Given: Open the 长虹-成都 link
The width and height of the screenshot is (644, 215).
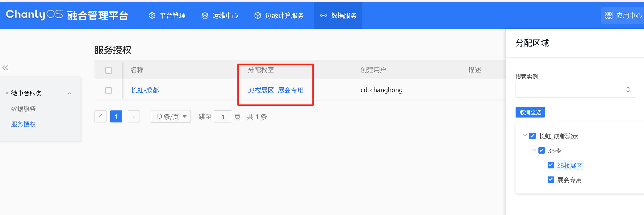Looking at the screenshot, I should pos(145,90).
